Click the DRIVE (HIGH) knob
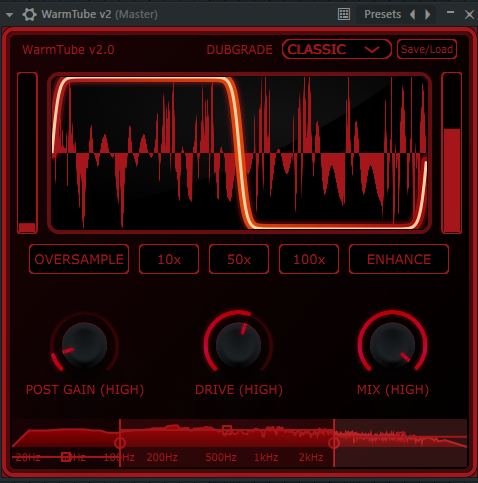Screen dimensions: 478x483 pyautogui.click(x=238, y=345)
